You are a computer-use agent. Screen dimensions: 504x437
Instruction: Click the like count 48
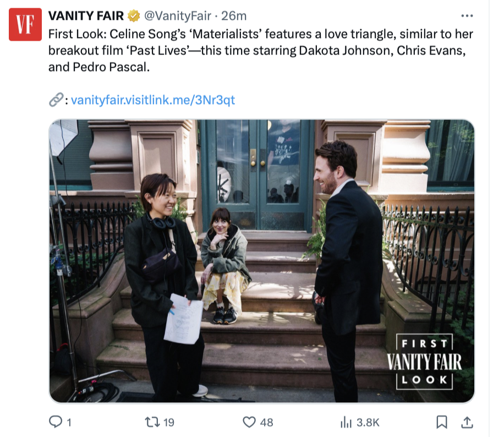(266, 422)
